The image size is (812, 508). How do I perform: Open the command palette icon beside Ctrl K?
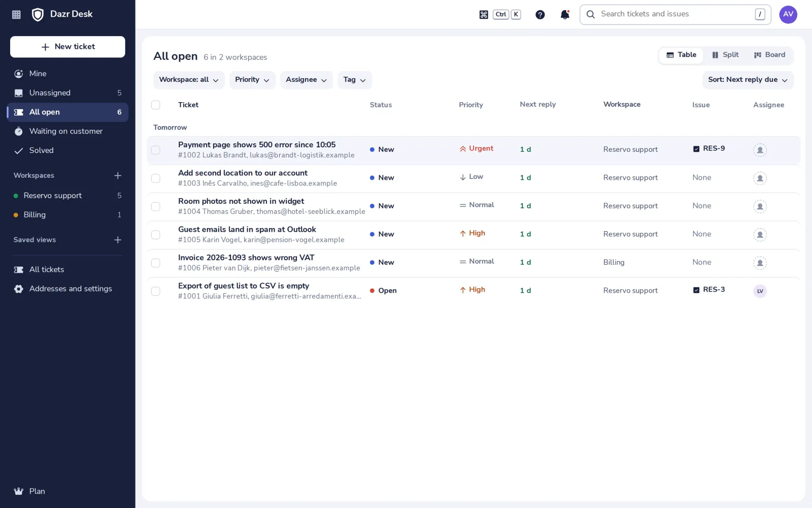click(484, 15)
